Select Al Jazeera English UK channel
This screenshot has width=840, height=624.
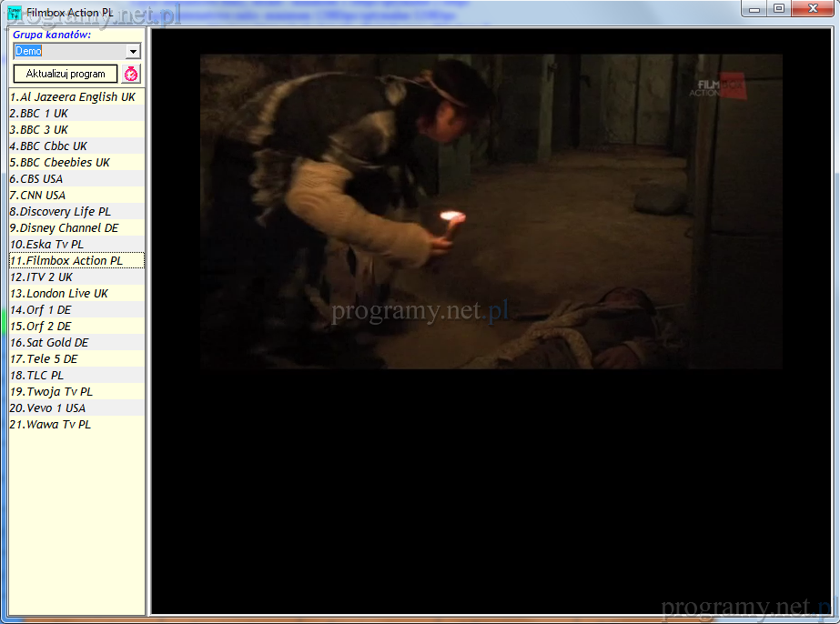[73, 97]
